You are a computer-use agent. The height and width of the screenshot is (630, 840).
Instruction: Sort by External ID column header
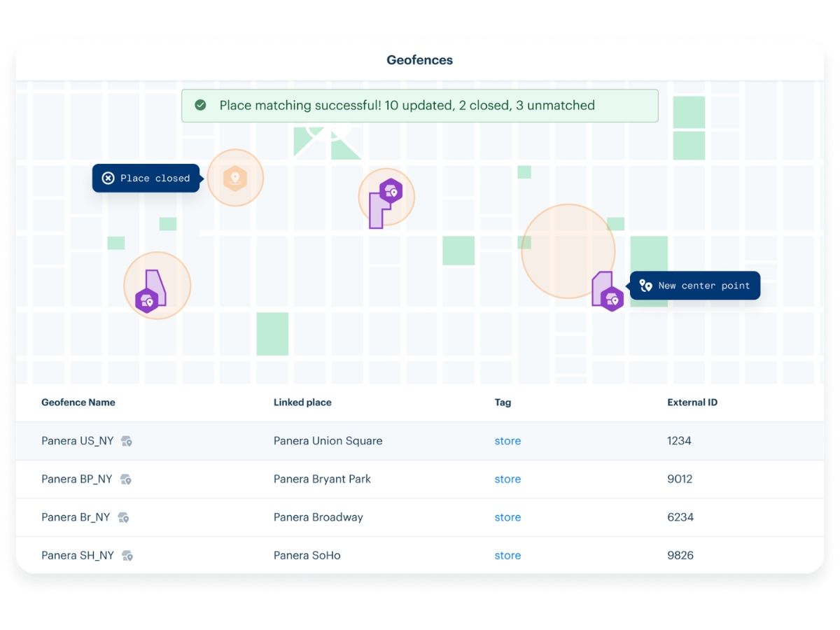tap(692, 402)
